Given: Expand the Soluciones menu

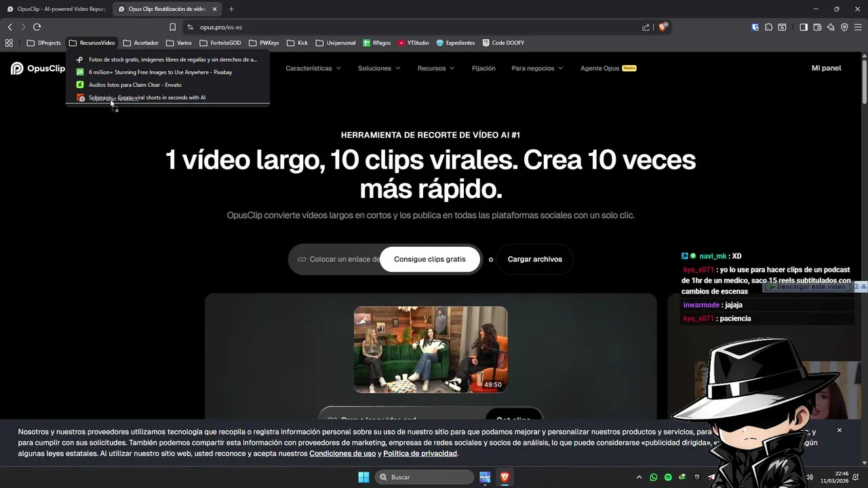Looking at the screenshot, I should tap(379, 68).
